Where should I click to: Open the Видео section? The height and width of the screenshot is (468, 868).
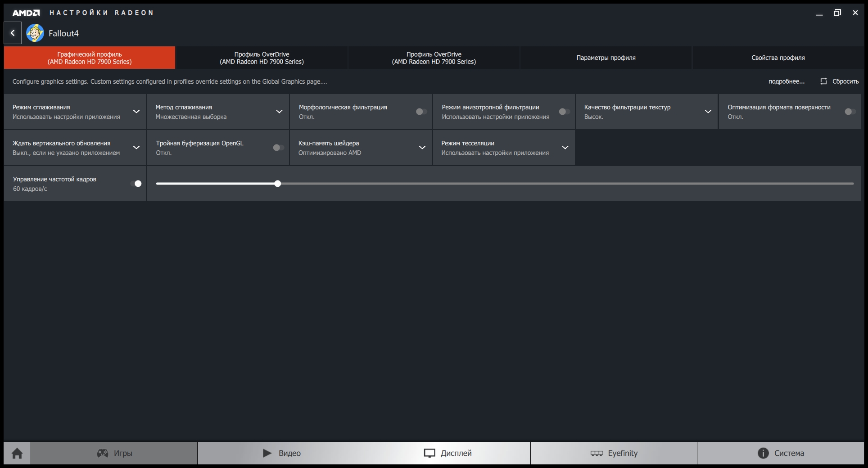coord(281,453)
